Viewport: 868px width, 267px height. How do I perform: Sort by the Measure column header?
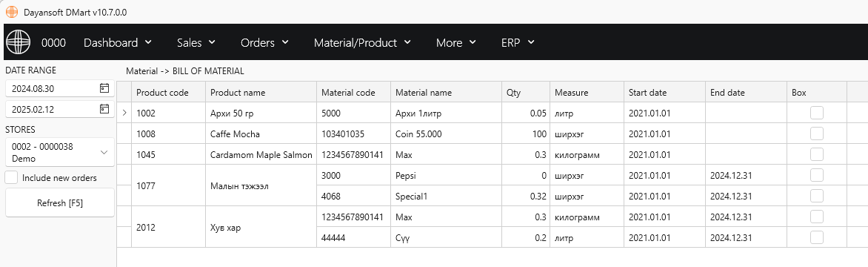pyautogui.click(x=587, y=93)
